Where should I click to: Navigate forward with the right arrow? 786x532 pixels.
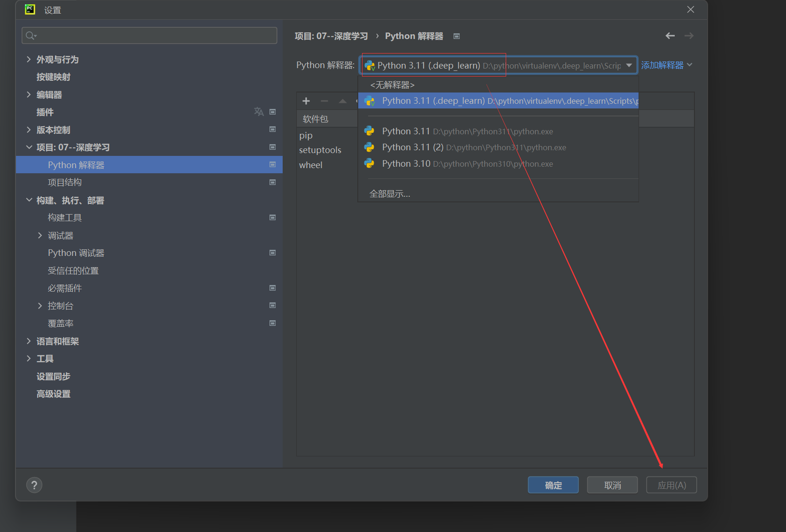point(689,36)
